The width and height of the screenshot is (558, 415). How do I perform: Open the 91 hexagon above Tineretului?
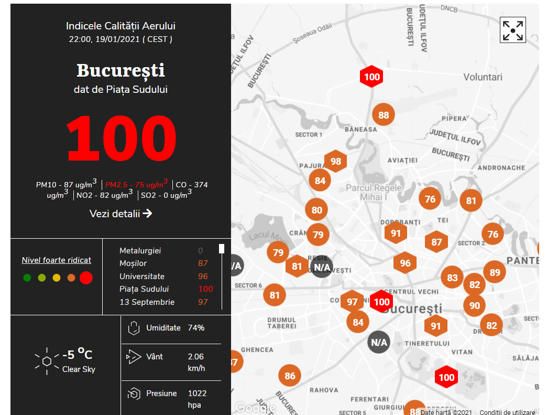[x=436, y=326]
